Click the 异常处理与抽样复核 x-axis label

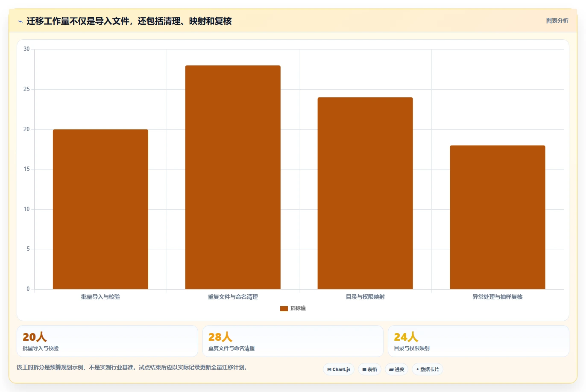pyautogui.click(x=498, y=297)
